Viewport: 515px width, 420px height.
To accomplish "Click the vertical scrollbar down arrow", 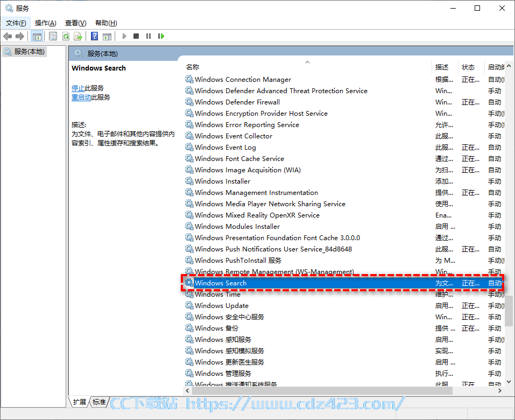I will coord(509,382).
